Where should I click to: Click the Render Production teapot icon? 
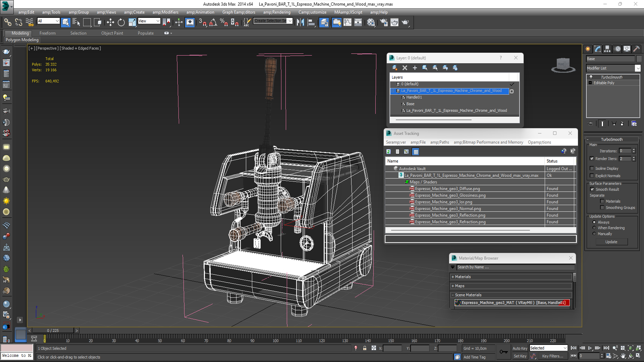point(406,22)
